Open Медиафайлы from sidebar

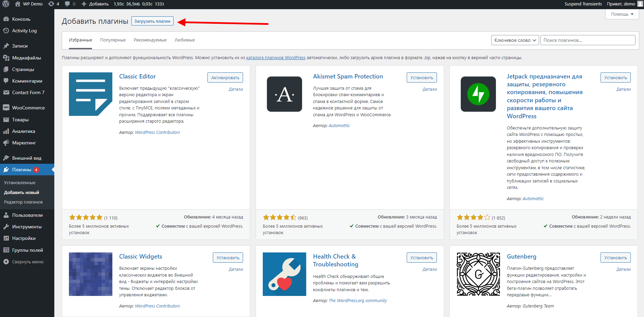pos(27,58)
